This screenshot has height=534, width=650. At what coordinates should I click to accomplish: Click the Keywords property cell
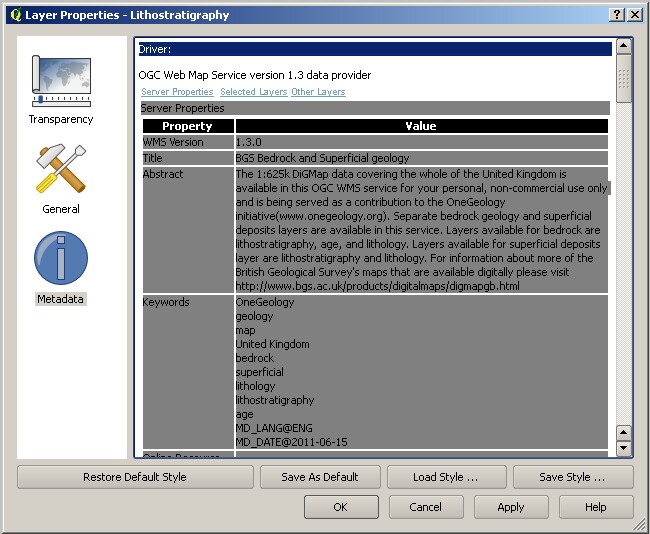tap(188, 372)
